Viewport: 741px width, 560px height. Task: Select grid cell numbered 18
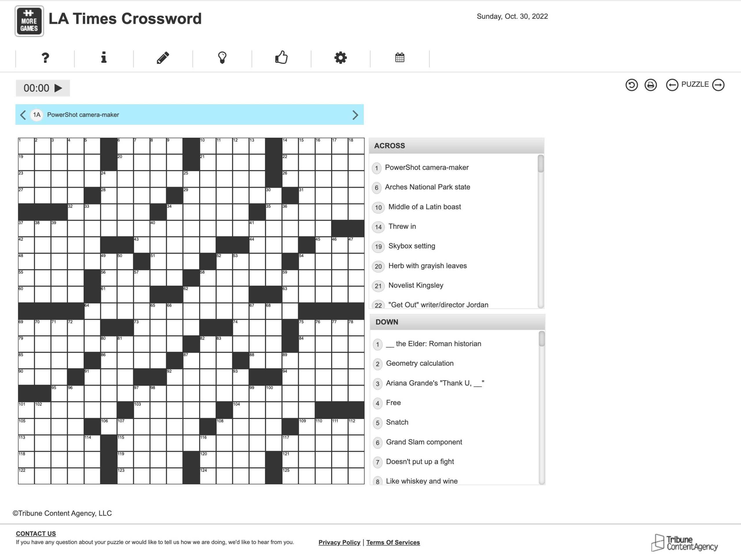tap(356, 146)
